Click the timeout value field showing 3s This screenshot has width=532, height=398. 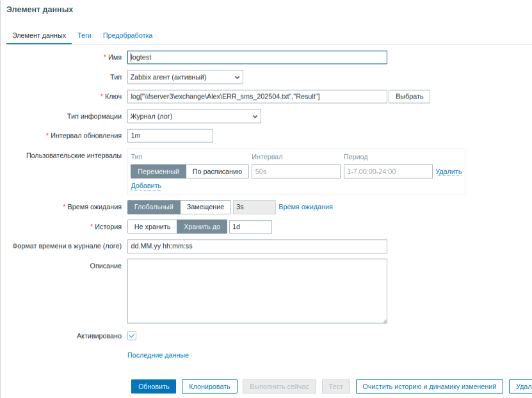(x=254, y=207)
